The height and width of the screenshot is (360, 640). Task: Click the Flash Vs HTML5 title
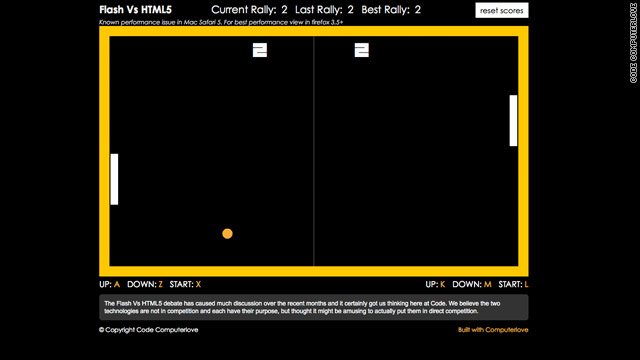coord(136,10)
